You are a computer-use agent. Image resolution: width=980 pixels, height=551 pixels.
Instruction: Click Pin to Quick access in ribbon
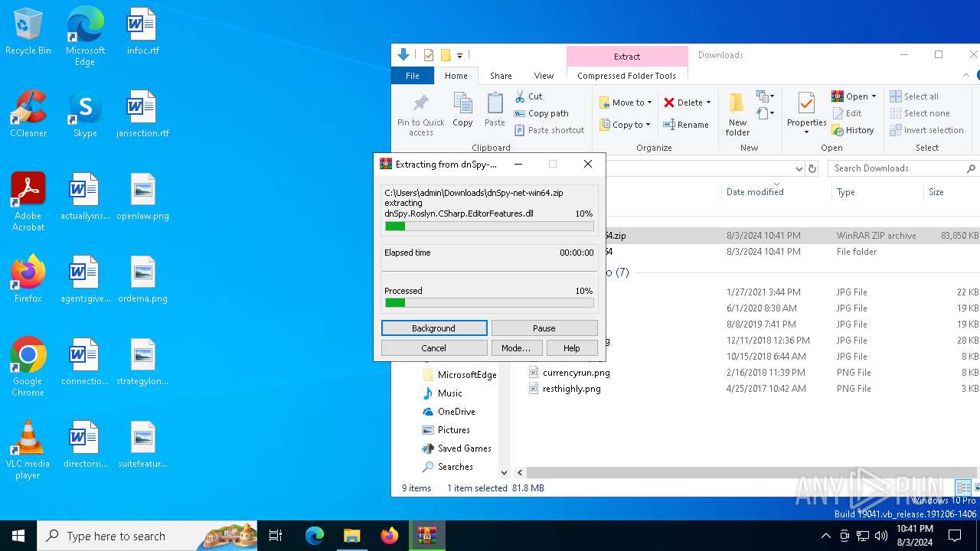point(420,115)
